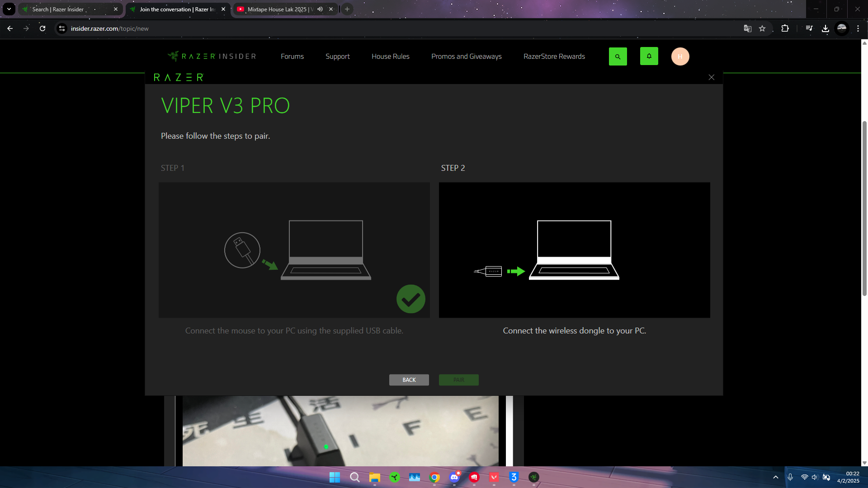868x488 pixels.
Task: Click the VIPER V3 PRO heading
Action: 226,106
